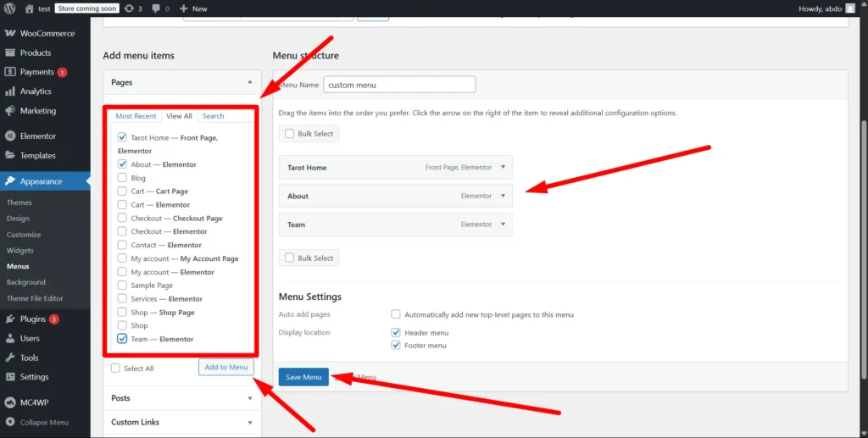Toggle the Select All checkbox

[x=115, y=369]
